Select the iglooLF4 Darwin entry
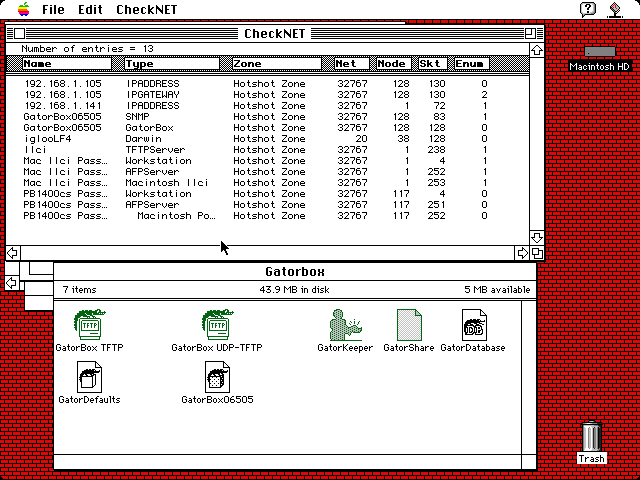The image size is (640, 480). click(x=255, y=139)
